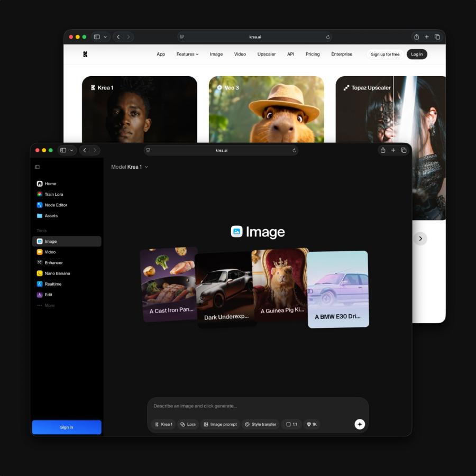Go to the Upscaler page in the navbar

[267, 54]
